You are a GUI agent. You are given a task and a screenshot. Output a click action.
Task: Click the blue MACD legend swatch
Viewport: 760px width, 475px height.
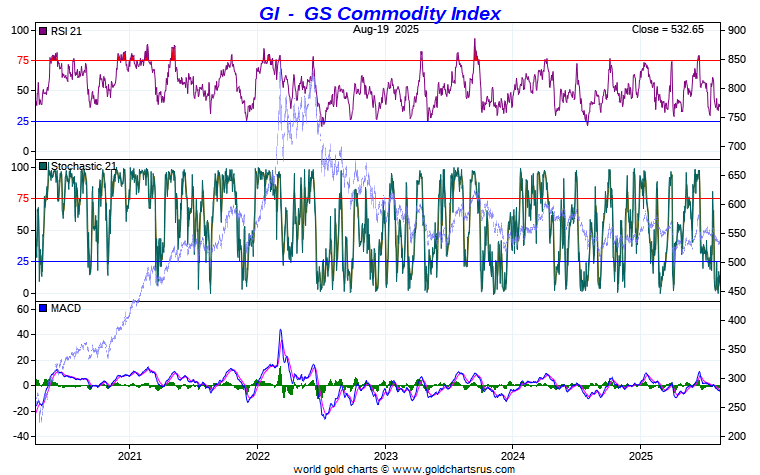pyautogui.click(x=43, y=308)
